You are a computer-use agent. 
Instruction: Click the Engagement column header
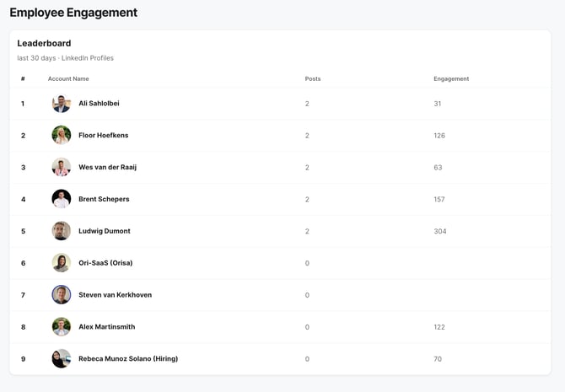[x=451, y=79]
